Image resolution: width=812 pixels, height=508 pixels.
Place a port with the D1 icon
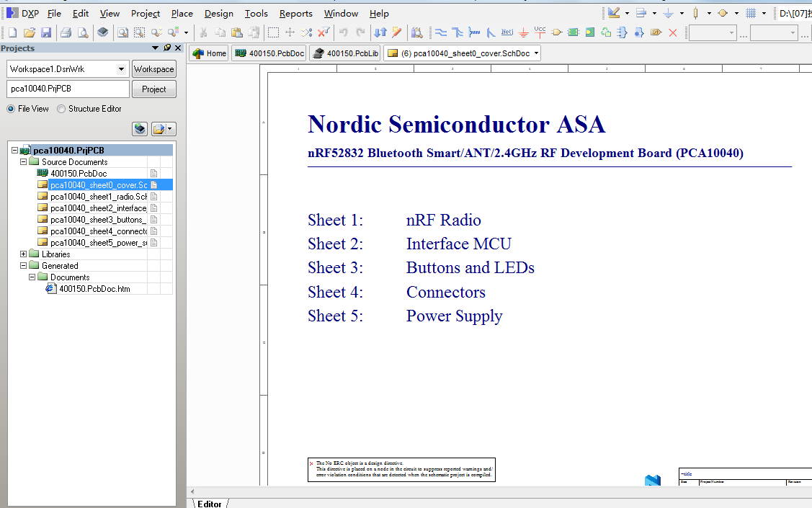[x=656, y=32]
